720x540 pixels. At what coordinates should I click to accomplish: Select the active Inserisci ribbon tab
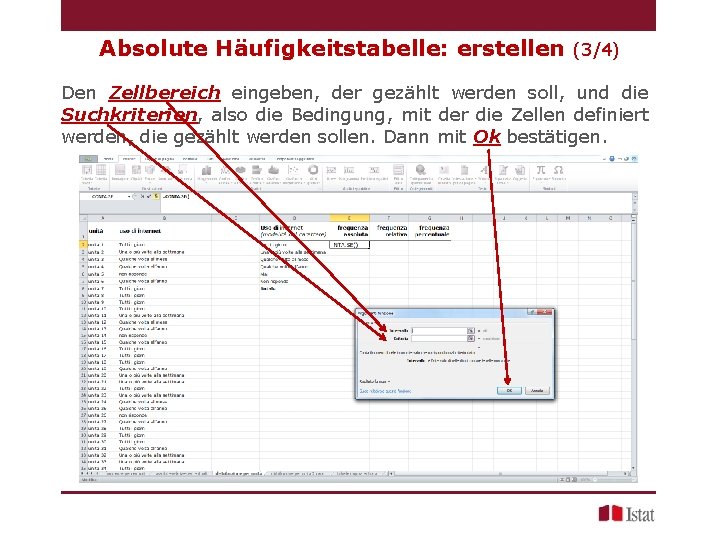(129, 159)
